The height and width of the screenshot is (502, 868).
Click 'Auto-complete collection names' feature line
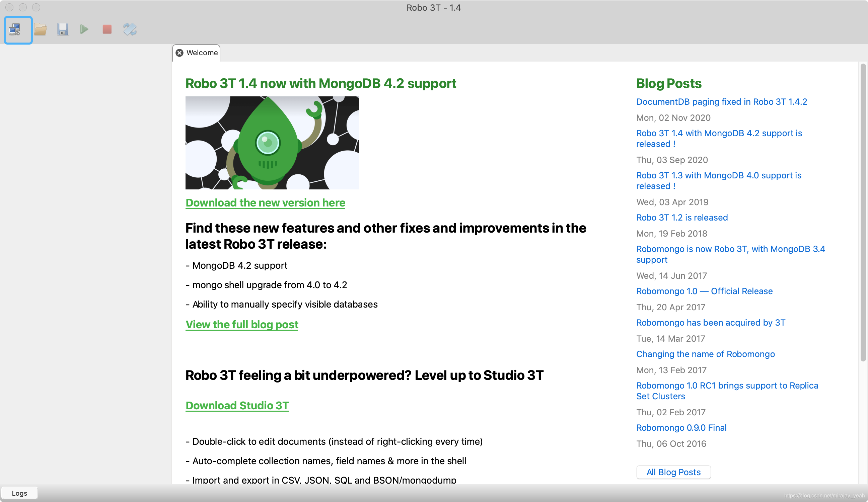326,461
